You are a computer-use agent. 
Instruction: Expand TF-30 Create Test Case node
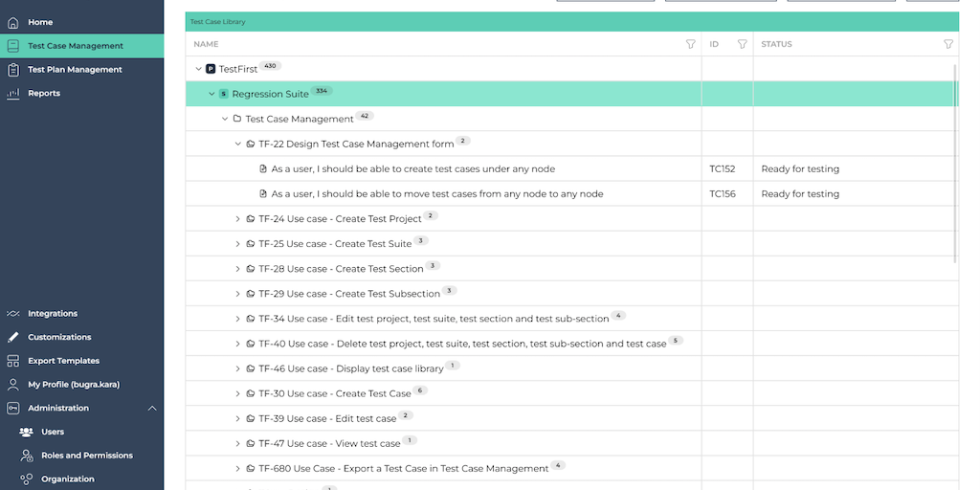(238, 393)
